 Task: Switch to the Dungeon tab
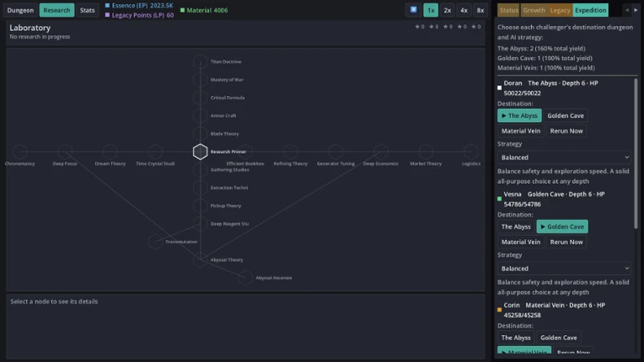coord(20,10)
